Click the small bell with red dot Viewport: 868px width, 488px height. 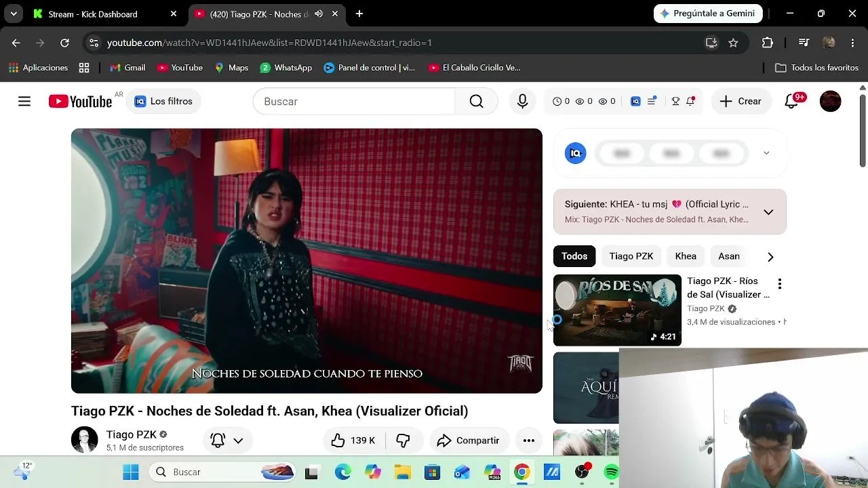690,102
